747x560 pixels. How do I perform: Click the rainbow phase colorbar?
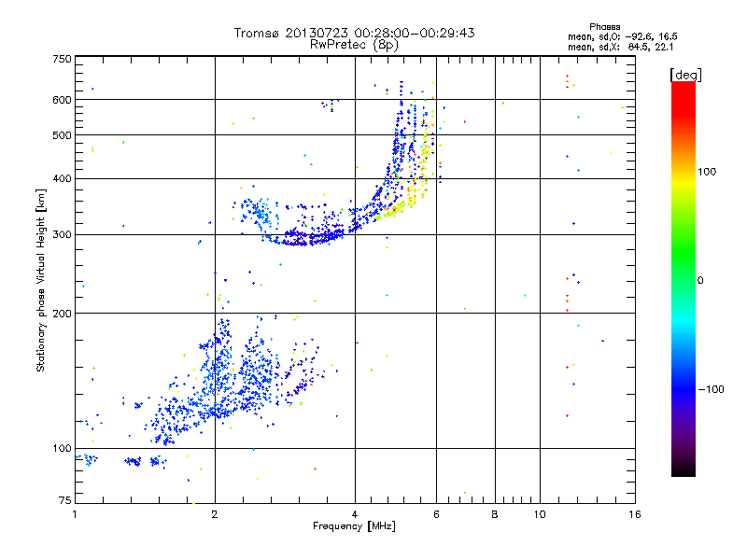pos(684,278)
